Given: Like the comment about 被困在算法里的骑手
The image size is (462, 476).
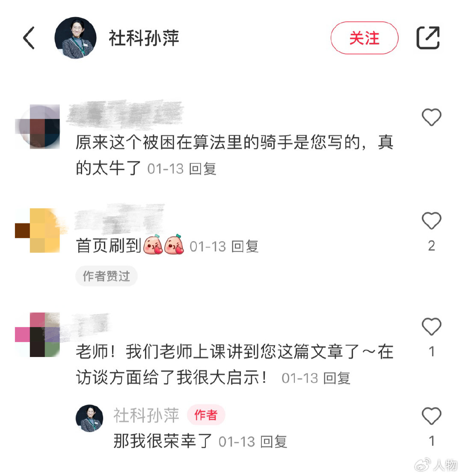Looking at the screenshot, I should click(431, 117).
